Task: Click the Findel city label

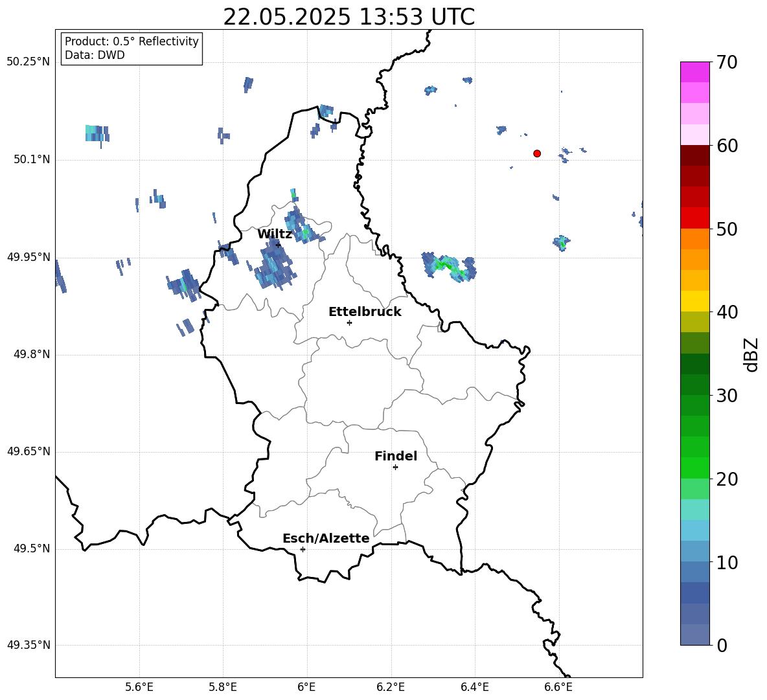Action: (x=396, y=457)
